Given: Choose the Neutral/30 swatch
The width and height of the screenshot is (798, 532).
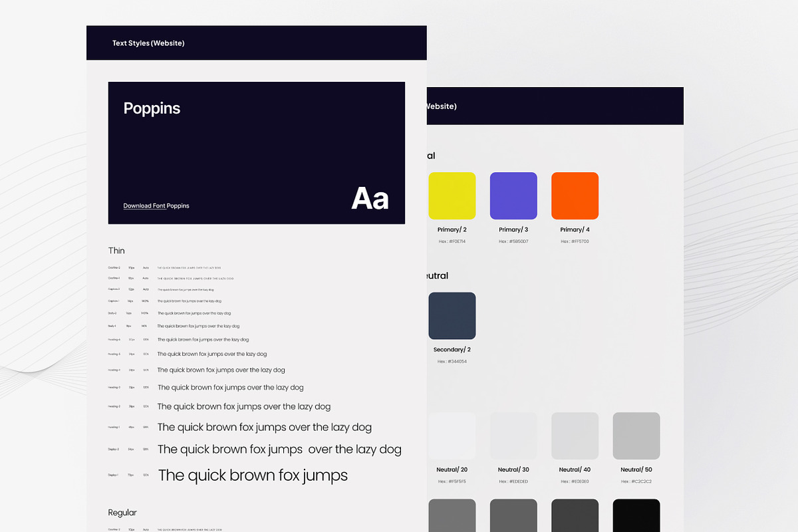Looking at the screenshot, I should pyautogui.click(x=513, y=436).
